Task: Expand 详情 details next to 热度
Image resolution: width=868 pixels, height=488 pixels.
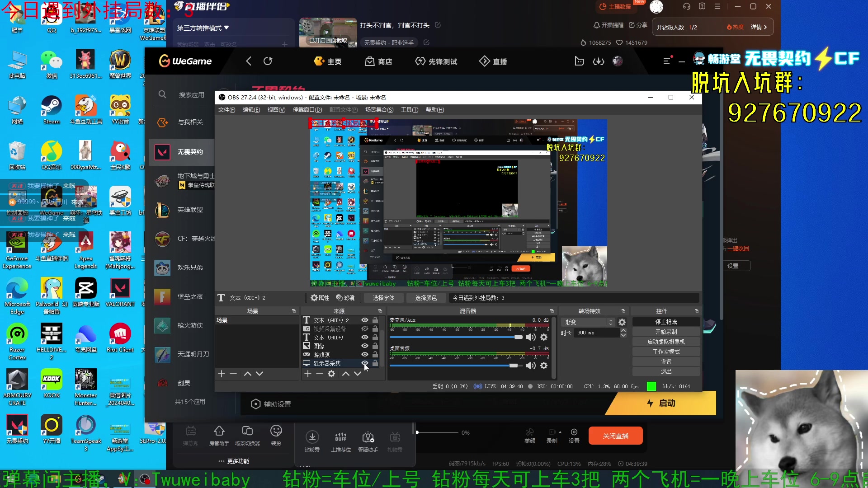Action: [x=759, y=27]
